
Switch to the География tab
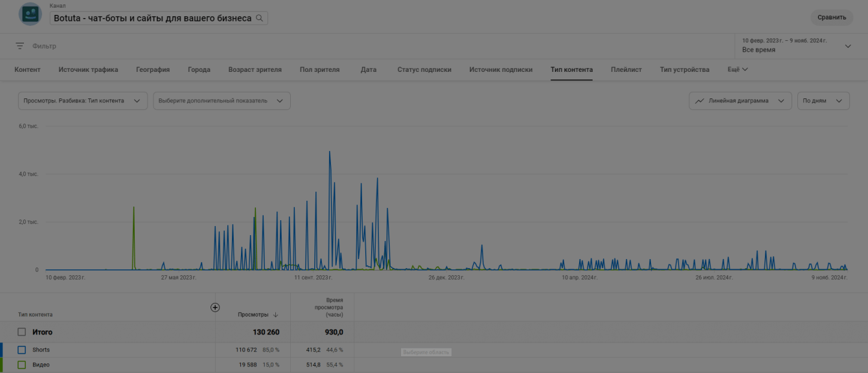(153, 69)
